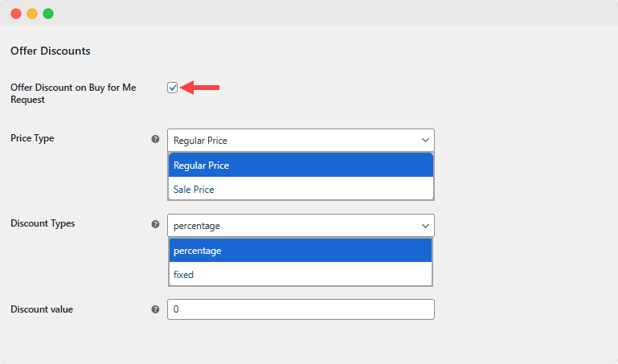Focus the Discount value input field

(x=301, y=309)
